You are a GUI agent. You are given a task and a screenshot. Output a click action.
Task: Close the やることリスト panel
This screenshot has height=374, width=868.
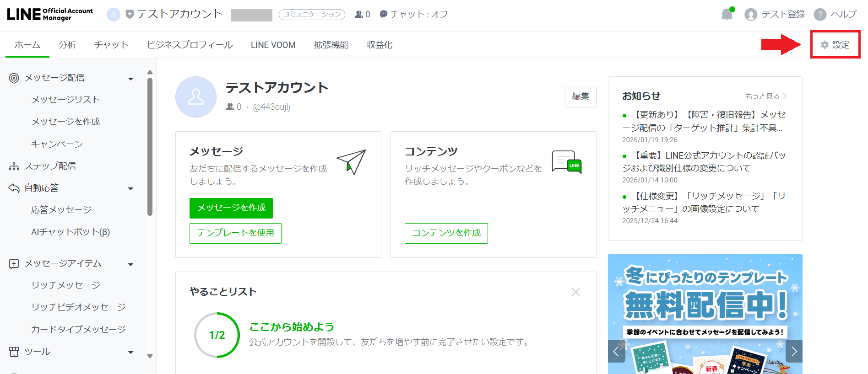tap(575, 292)
